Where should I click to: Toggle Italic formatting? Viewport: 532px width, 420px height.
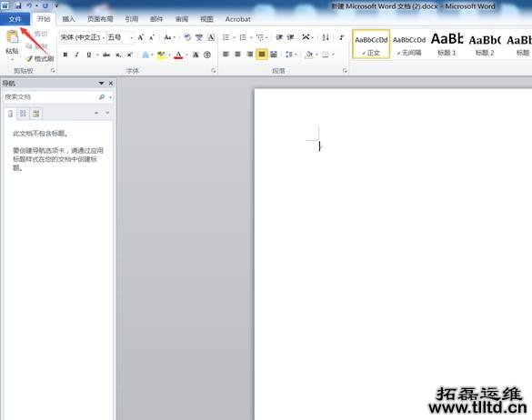(76, 55)
